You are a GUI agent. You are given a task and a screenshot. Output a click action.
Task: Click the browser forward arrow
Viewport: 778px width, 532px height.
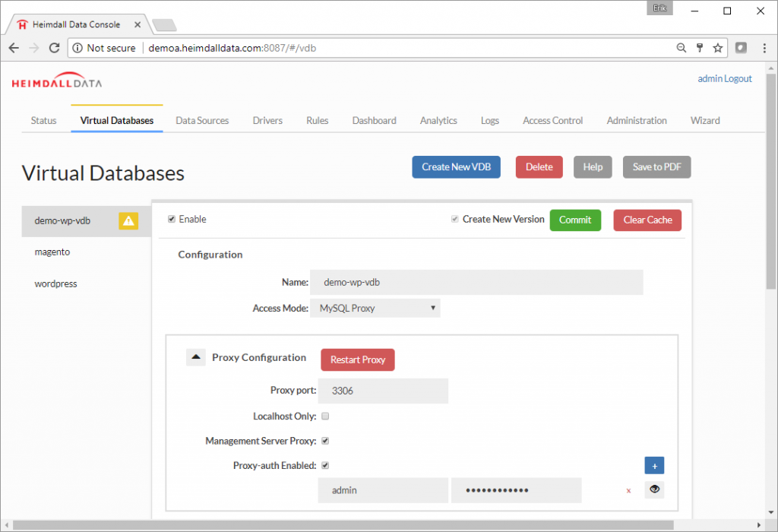33,48
